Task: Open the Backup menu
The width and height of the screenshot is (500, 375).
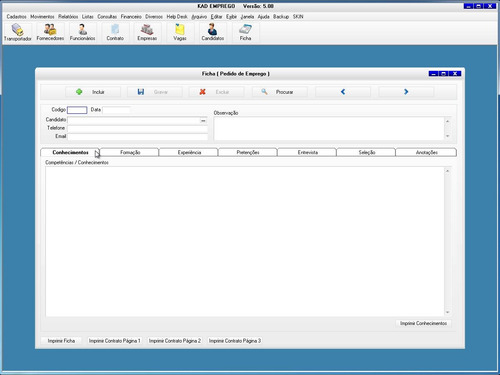Action: (281, 17)
